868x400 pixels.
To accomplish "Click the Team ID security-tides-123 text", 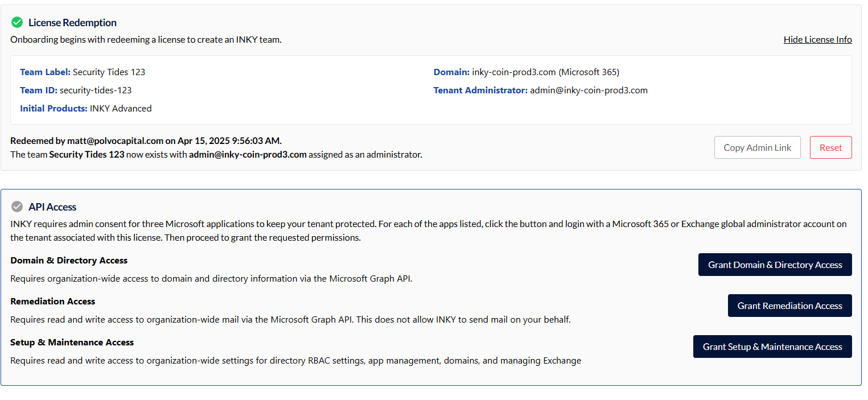I will (96, 90).
